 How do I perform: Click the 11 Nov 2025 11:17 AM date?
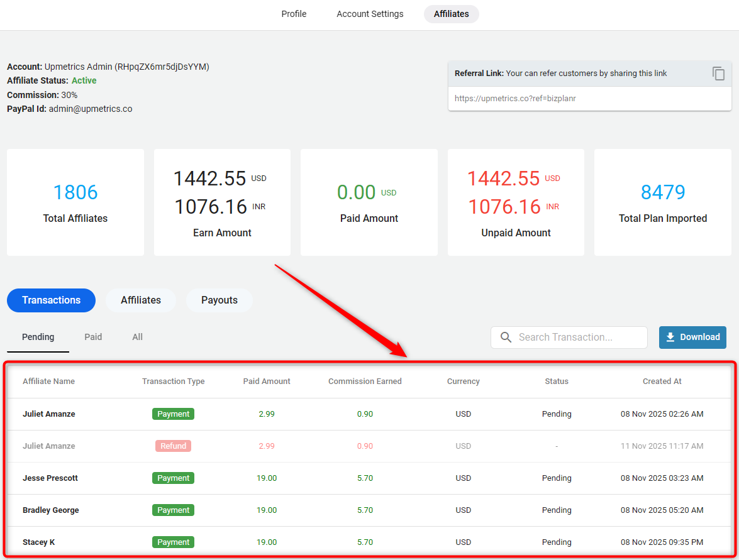(x=662, y=446)
